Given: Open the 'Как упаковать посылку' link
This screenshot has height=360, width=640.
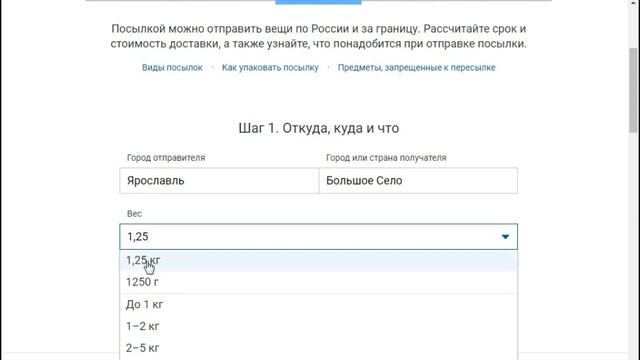Looking at the screenshot, I should tap(270, 68).
